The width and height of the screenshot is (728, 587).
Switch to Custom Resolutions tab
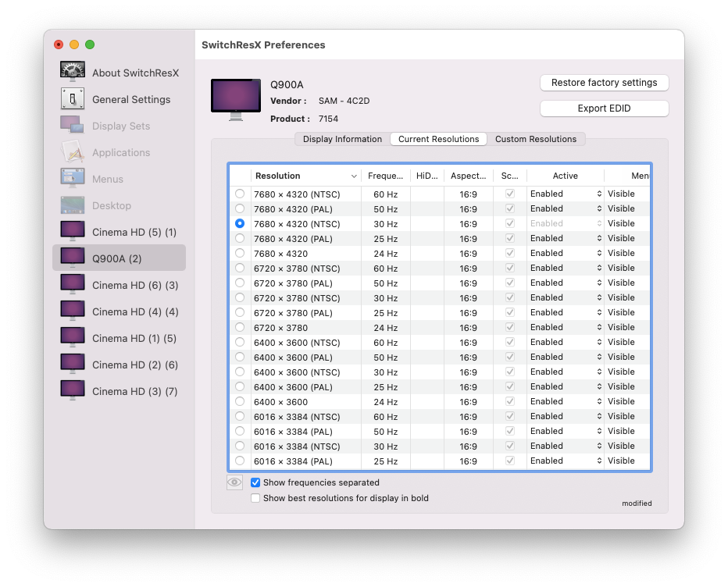point(536,139)
